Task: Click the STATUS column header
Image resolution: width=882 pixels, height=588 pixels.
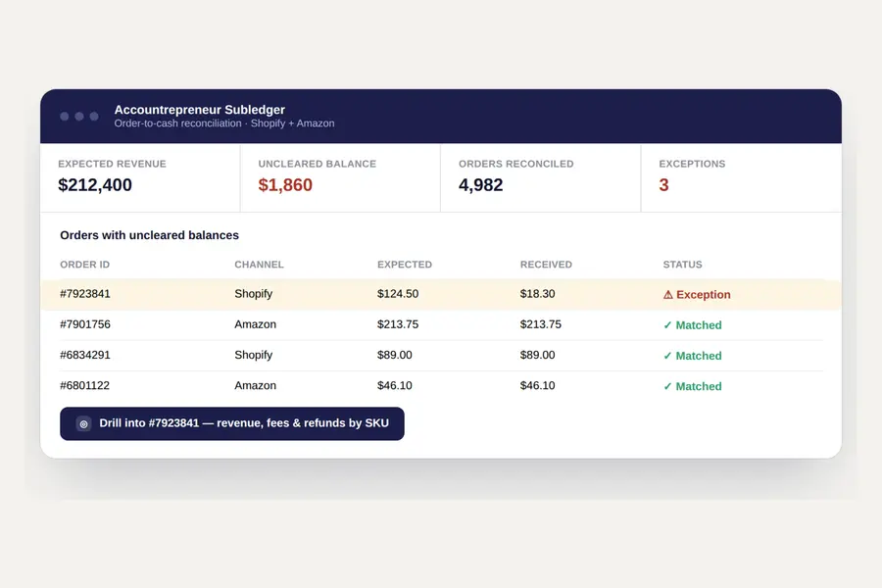Action: 682,265
